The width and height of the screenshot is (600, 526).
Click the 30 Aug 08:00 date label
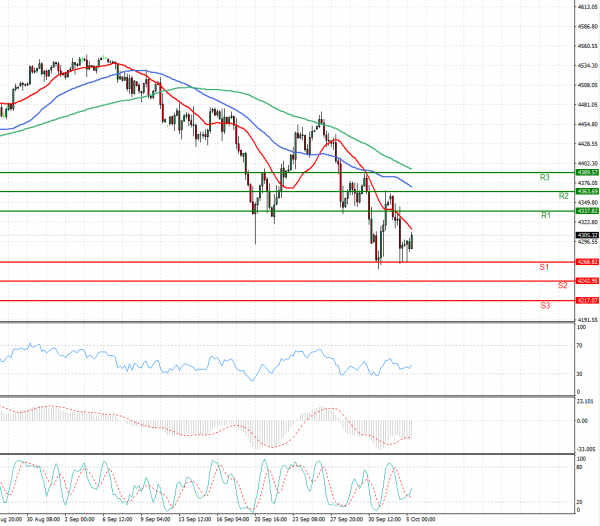(x=43, y=519)
